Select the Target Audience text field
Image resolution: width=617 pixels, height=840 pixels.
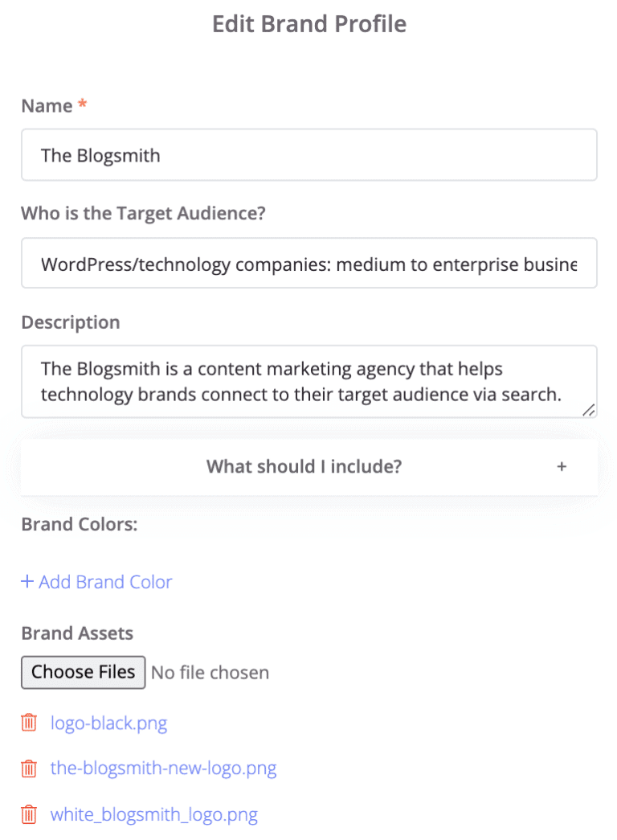308,263
